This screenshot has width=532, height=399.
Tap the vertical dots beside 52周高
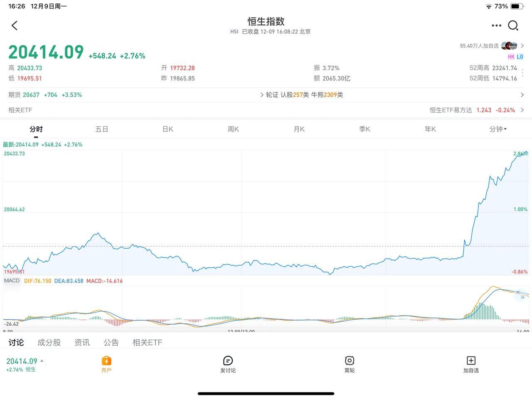(x=522, y=73)
